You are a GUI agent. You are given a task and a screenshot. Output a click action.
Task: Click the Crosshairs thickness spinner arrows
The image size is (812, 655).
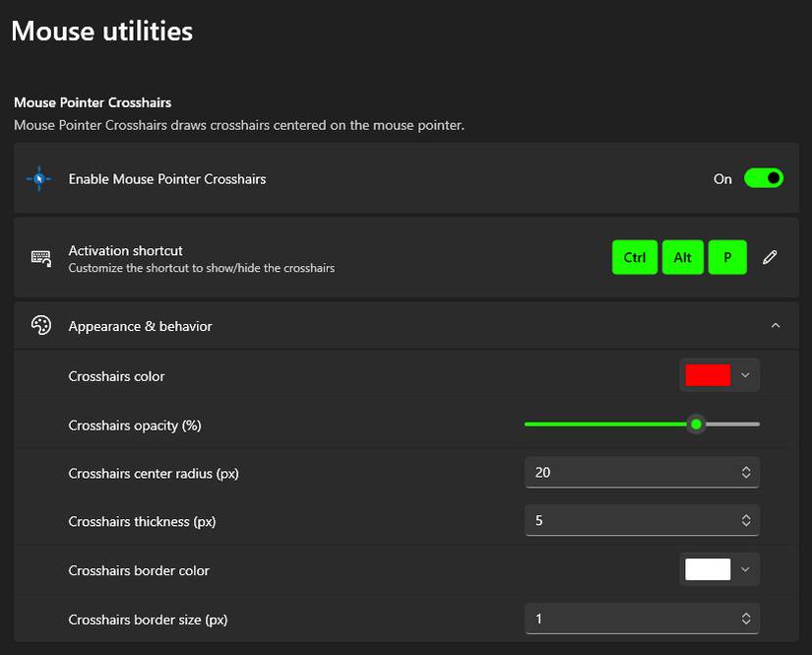pyautogui.click(x=746, y=520)
